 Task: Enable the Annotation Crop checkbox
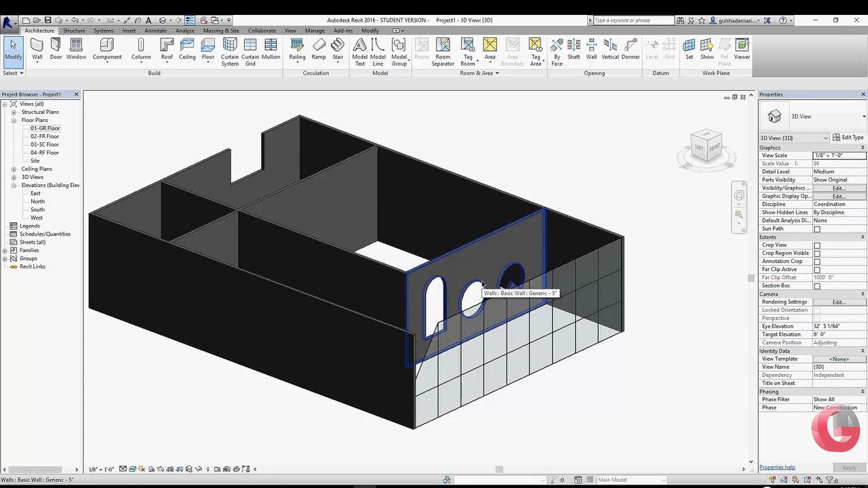[817, 262]
